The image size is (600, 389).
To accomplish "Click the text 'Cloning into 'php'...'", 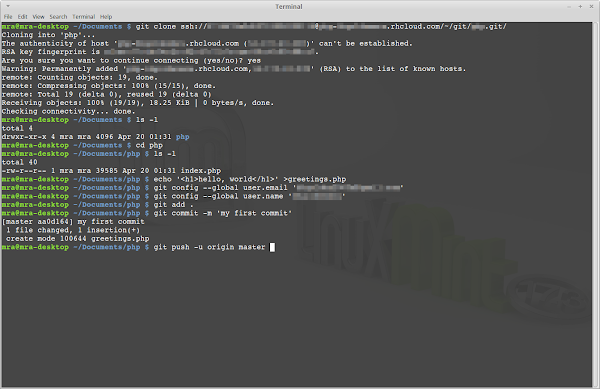I will (x=48, y=35).
